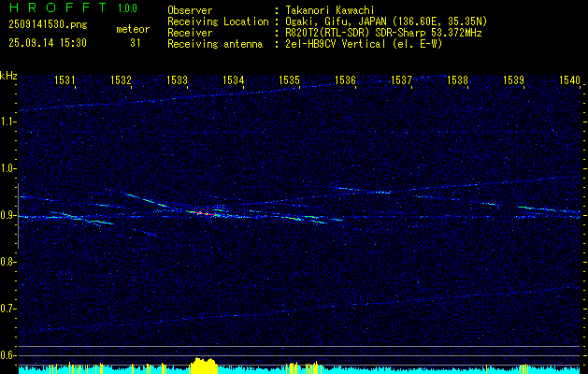Click the large yellow power histogram peak
This screenshot has height=374, width=588.
point(204,366)
